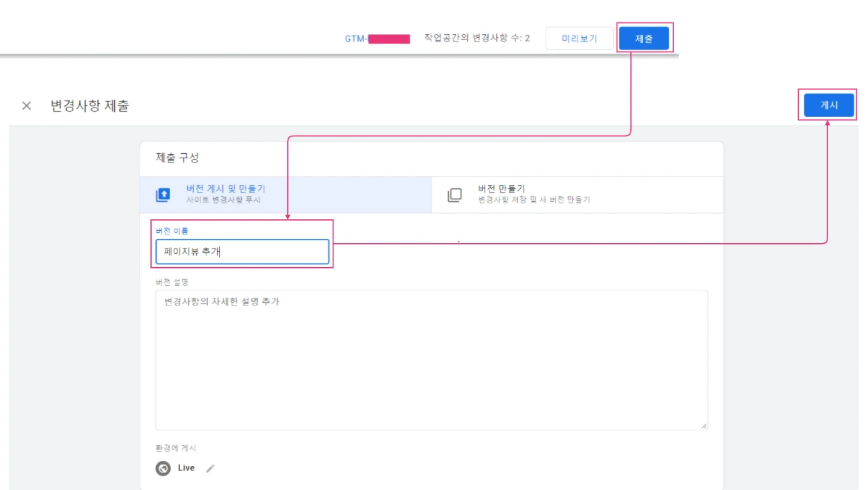The image size is (868, 490).
Task: Click the 환경에 게시 label
Action: [176, 448]
